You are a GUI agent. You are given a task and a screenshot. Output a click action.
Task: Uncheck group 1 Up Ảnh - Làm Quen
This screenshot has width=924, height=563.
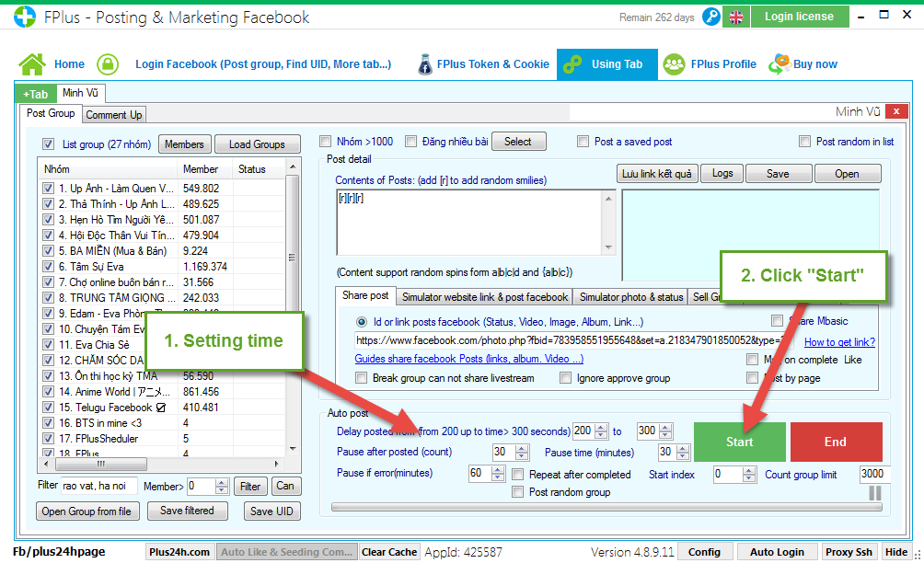(x=49, y=189)
